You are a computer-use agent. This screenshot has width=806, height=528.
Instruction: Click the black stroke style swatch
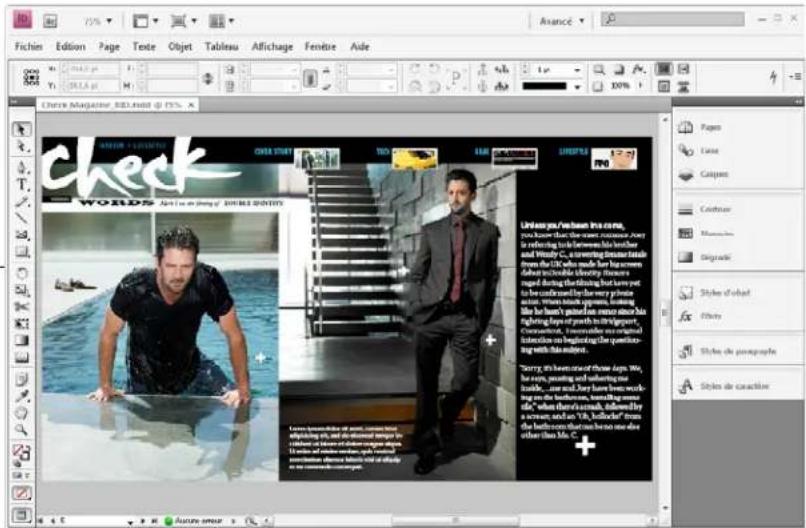pos(544,86)
